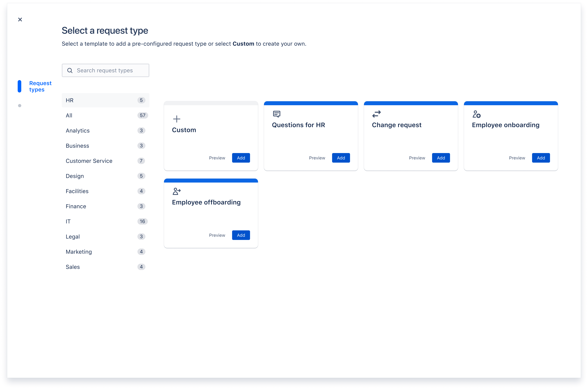Click the plus icon on the Custom card
588x389 pixels.
click(176, 119)
